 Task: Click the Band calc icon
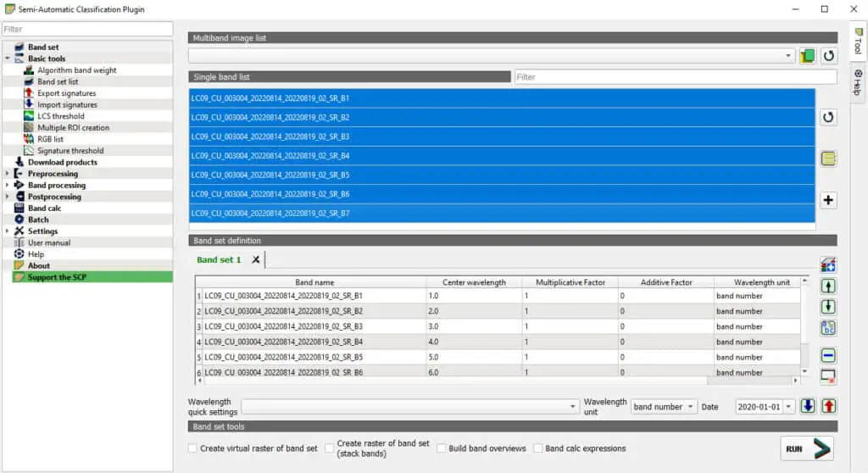(19, 209)
